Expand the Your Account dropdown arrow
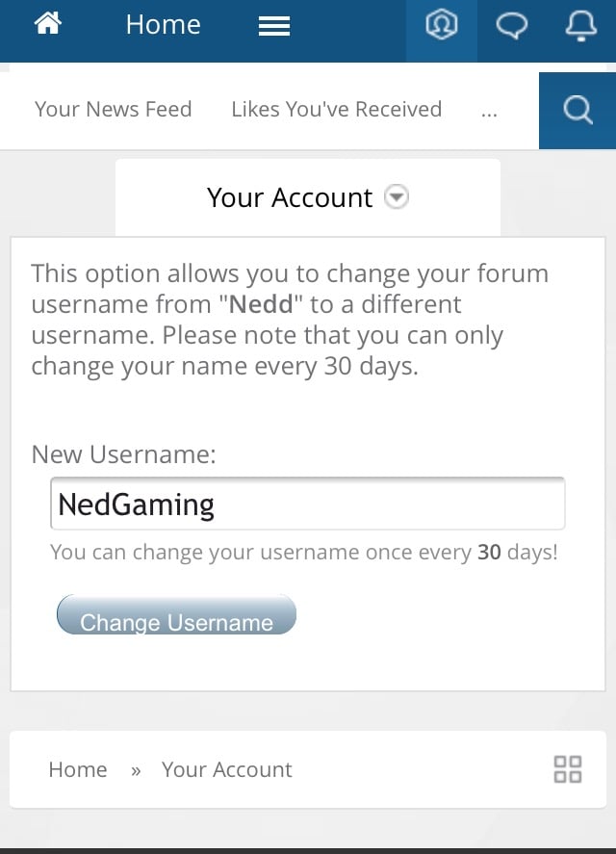 [x=397, y=196]
